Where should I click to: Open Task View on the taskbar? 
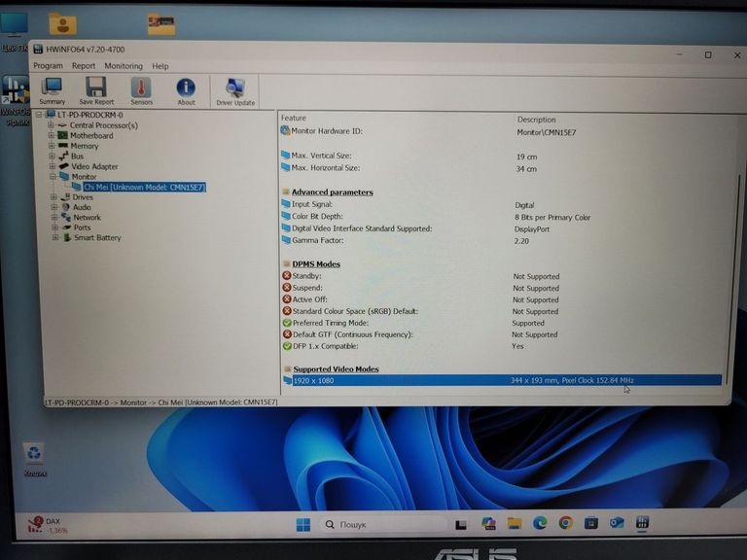click(461, 525)
